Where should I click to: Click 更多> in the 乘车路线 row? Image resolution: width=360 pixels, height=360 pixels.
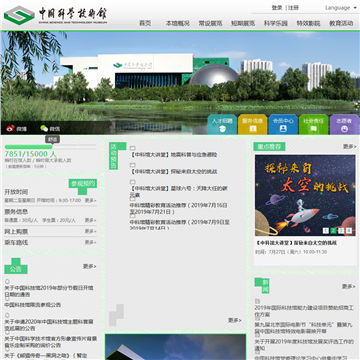[90, 242]
